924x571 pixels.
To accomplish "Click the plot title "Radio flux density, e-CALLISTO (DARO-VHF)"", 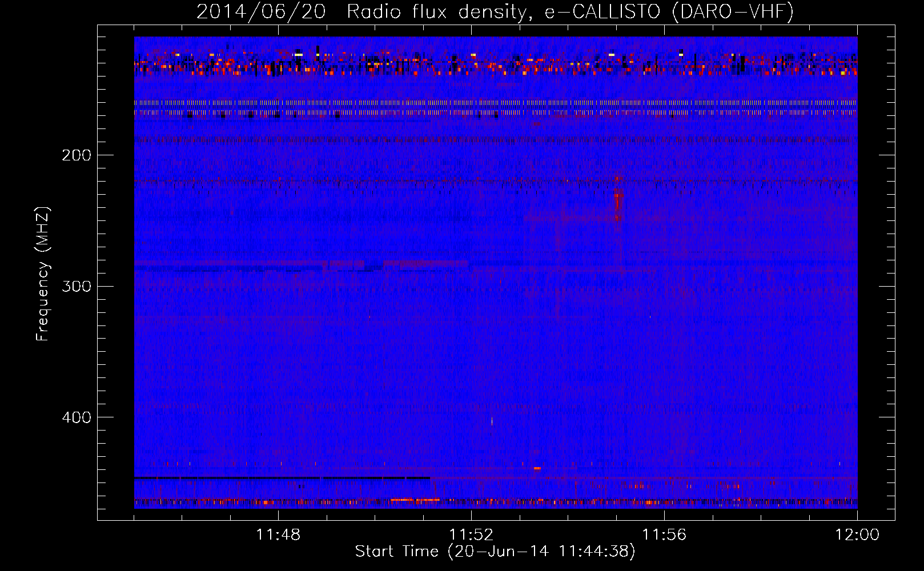I will coord(570,11).
